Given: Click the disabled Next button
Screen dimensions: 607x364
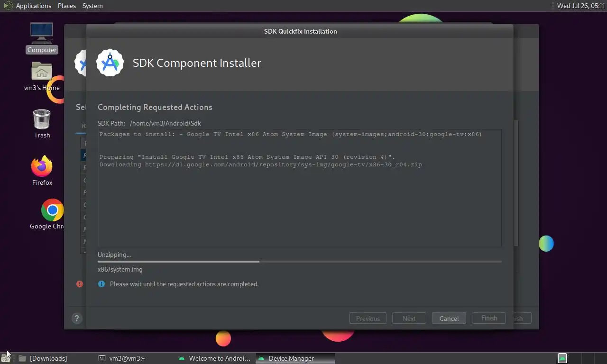Looking at the screenshot, I should [409, 318].
